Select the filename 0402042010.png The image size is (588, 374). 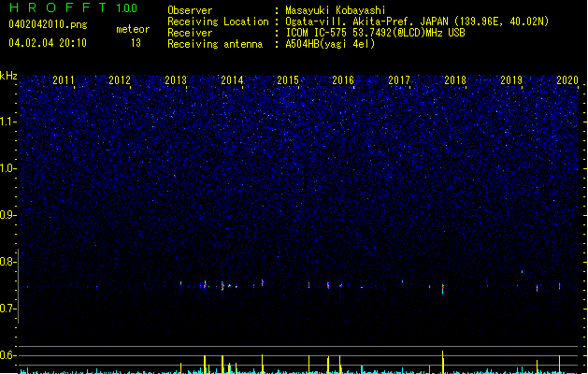48,24
